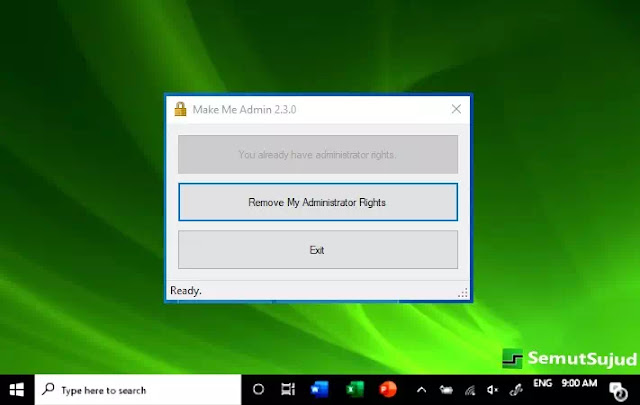Click the pen/link tray icon
The image size is (640, 405).
pos(516,390)
